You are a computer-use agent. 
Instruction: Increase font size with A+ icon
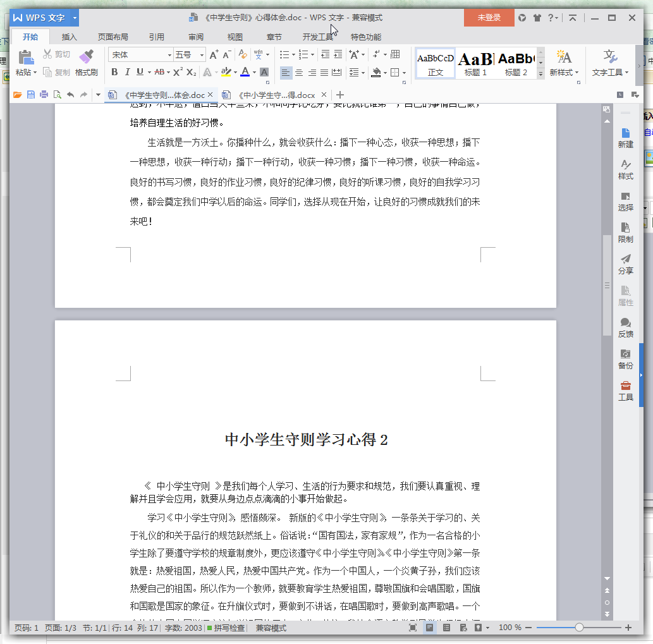coord(214,54)
